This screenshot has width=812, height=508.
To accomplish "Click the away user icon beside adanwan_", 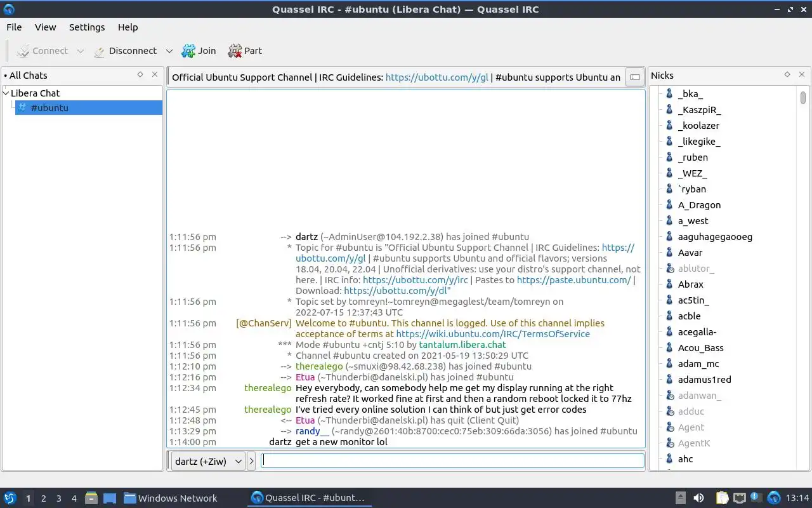I will click(669, 396).
